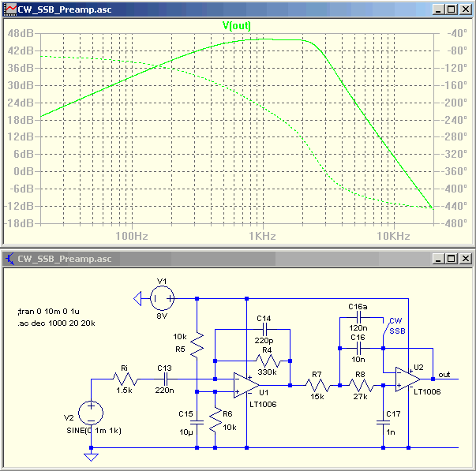Select resistor R8 symbol
The image size is (476, 471).
click(x=361, y=386)
